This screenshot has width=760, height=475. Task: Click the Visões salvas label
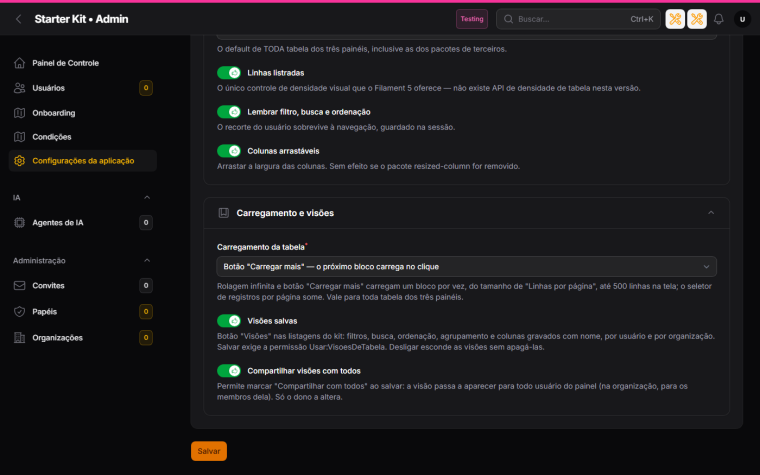coord(272,321)
